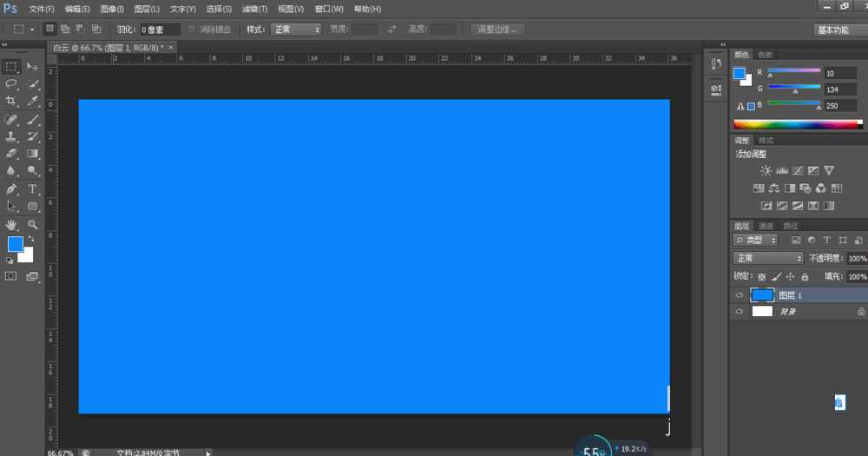Open the 图像(I) menu
This screenshot has width=868, height=456.
click(x=112, y=9)
